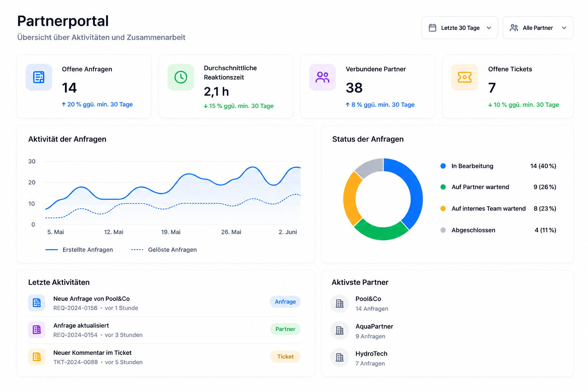Open the Neuer Kommentar im Ticket entry
Image resolution: width=588 pixels, height=392 pixels.
click(x=164, y=357)
